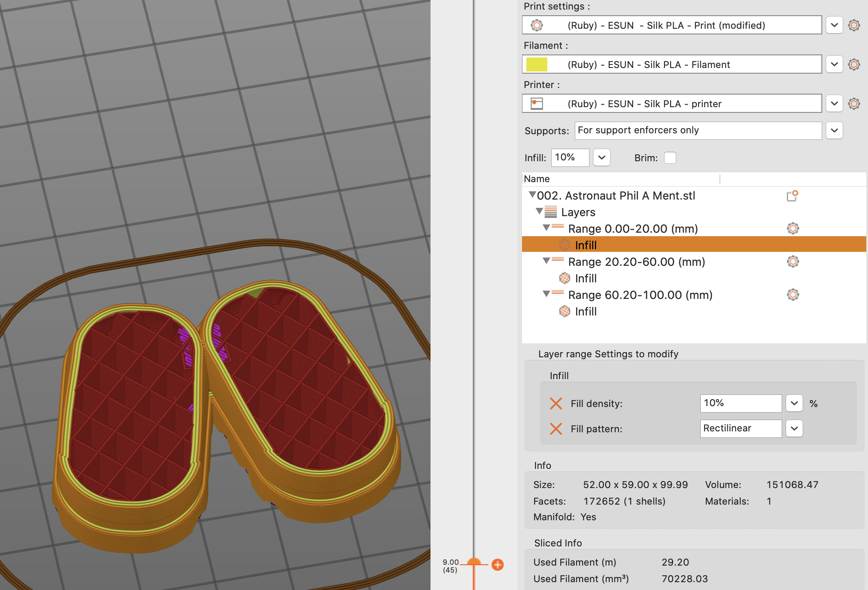This screenshot has width=868, height=590.
Task: Select Infill under Range 60.20-100.00
Action: pos(585,312)
